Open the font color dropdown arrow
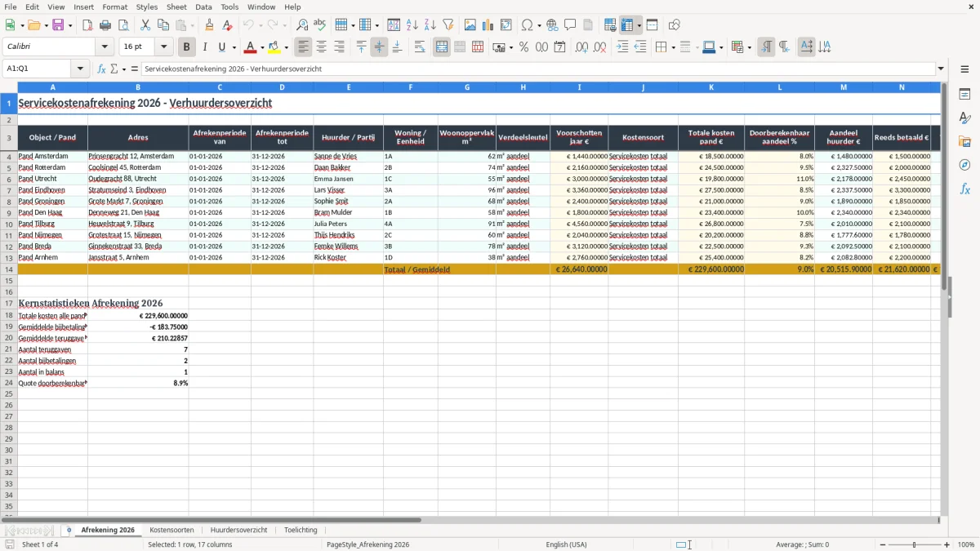This screenshot has height=551, width=980. 262,47
